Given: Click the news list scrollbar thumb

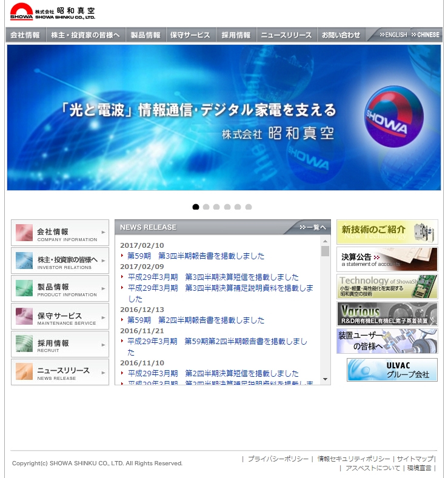Looking at the screenshot, I should pos(326,251).
